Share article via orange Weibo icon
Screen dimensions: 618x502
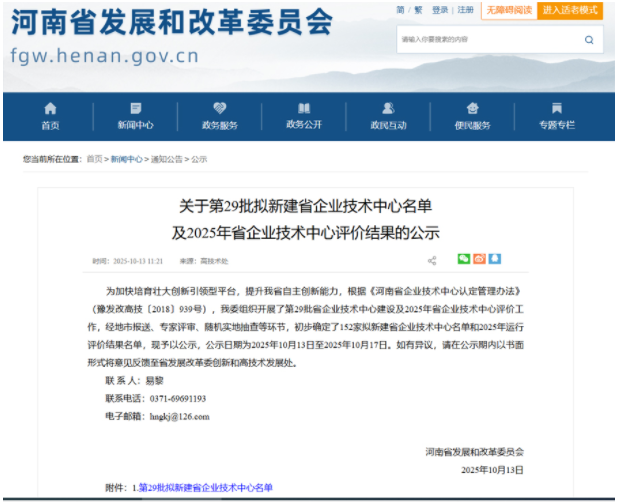(479, 260)
